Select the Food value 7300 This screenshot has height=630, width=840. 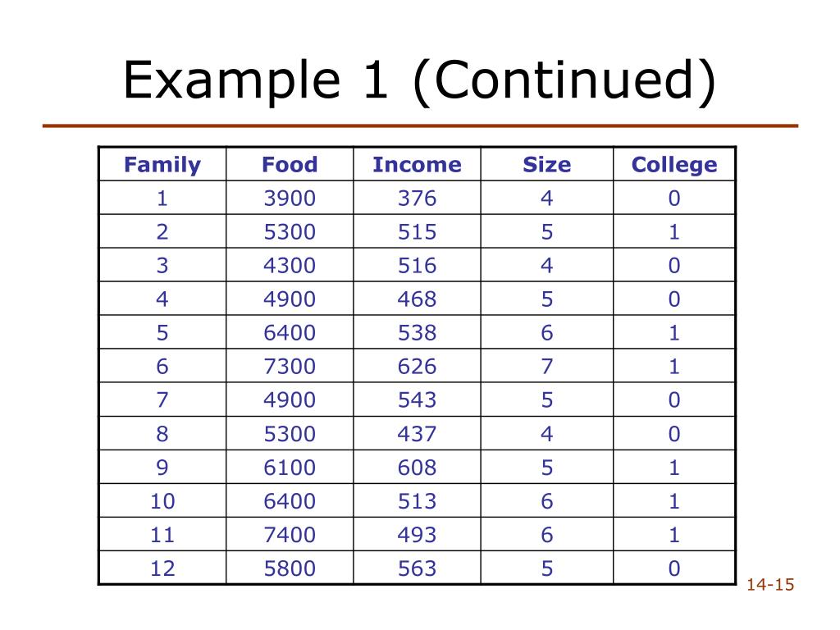[x=290, y=367]
